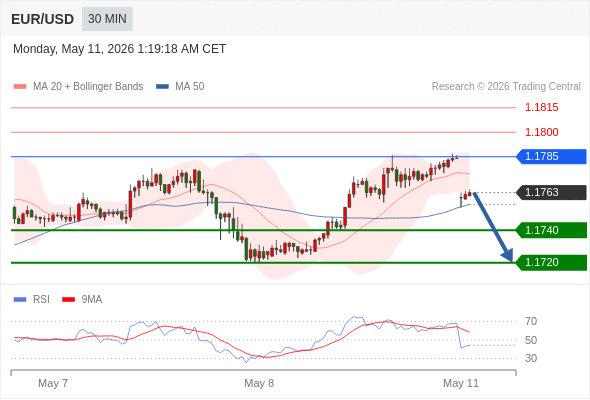This screenshot has width=590, height=400.
Task: Click the red 9MA legend swatch
Action: [68, 300]
